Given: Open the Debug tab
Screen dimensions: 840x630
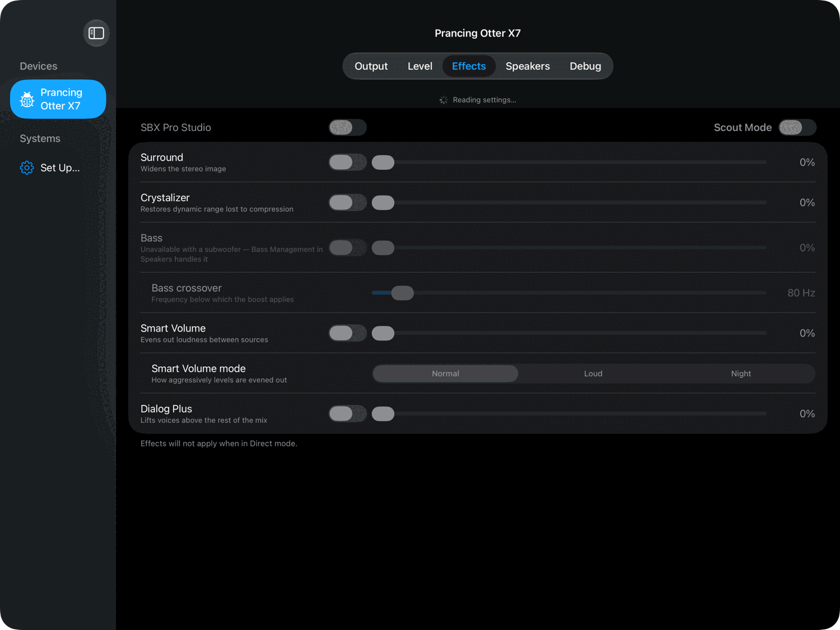Looking at the screenshot, I should 585,66.
